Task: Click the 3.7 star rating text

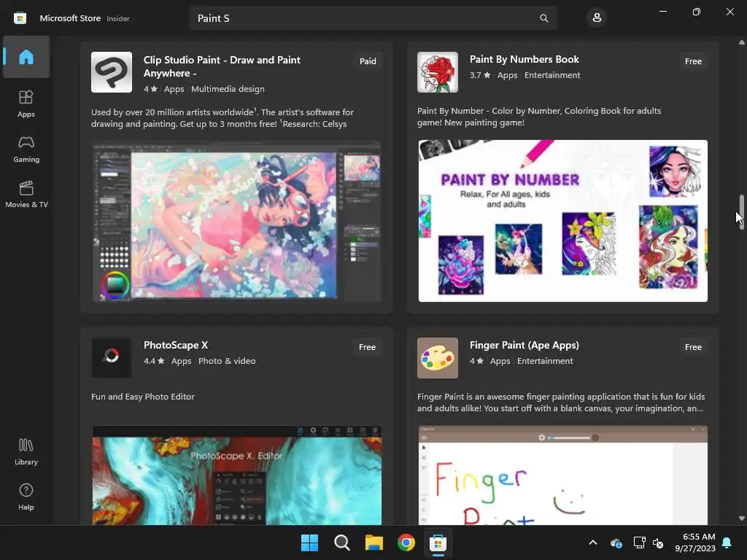Action: (480, 75)
